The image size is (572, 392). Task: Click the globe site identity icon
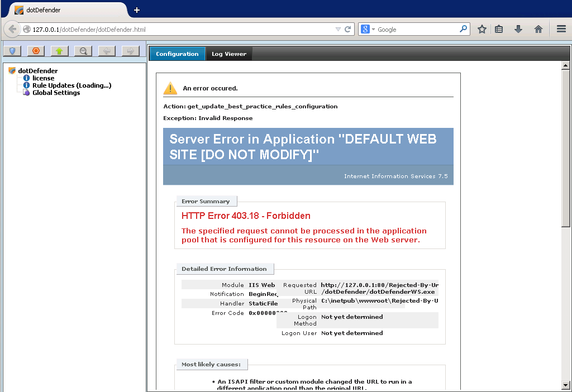27,29
